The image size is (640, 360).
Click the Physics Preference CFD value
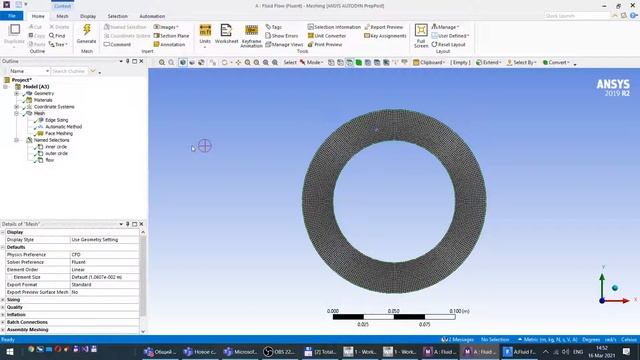104,255
